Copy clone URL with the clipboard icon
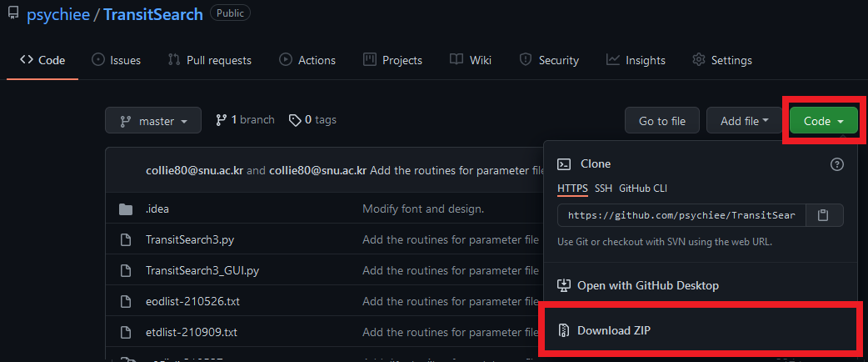The height and width of the screenshot is (362, 868). tap(825, 215)
